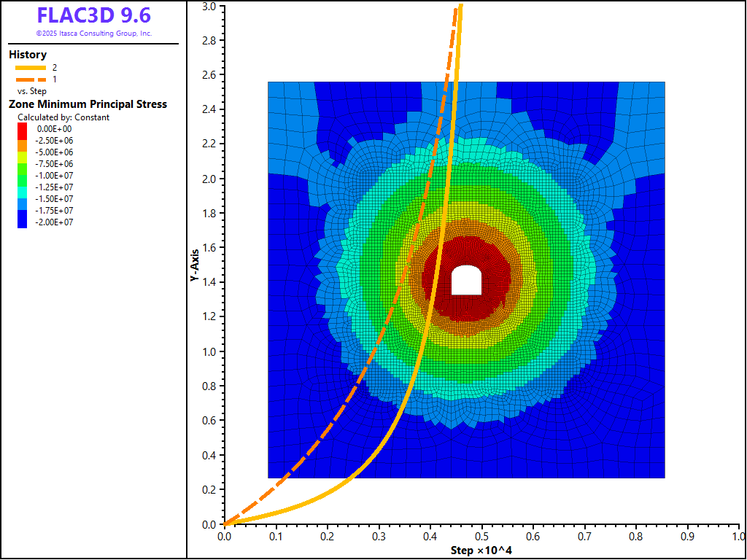This screenshot has height=560, width=747.
Task: Click the 2.0 tick on the y-axis
Action: click(x=208, y=179)
